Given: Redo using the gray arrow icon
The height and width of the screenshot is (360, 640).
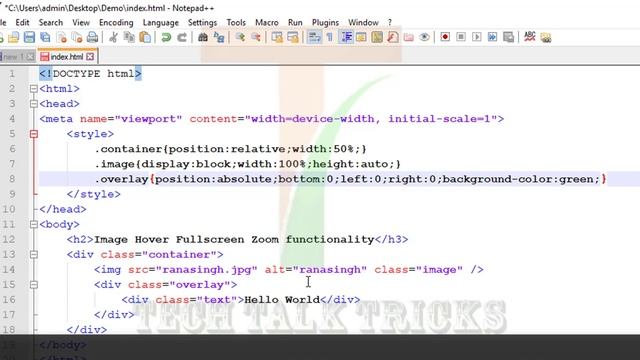Looking at the screenshot, I should click(182, 38).
